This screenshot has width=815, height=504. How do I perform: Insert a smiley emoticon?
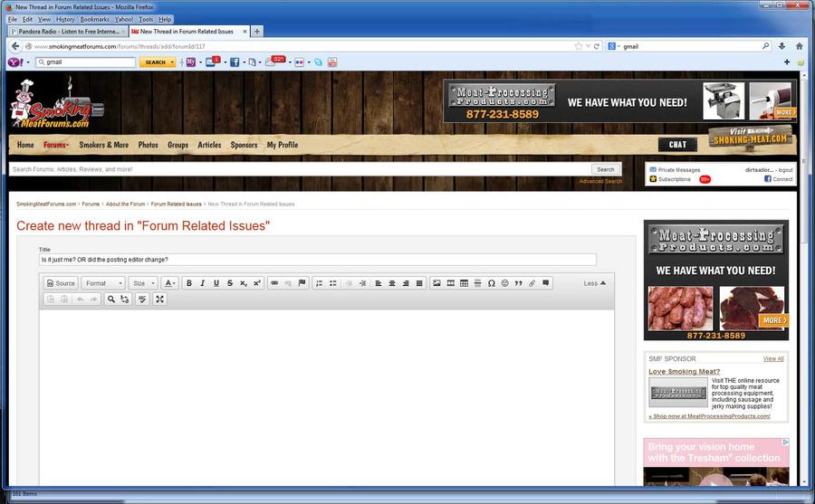pos(504,283)
